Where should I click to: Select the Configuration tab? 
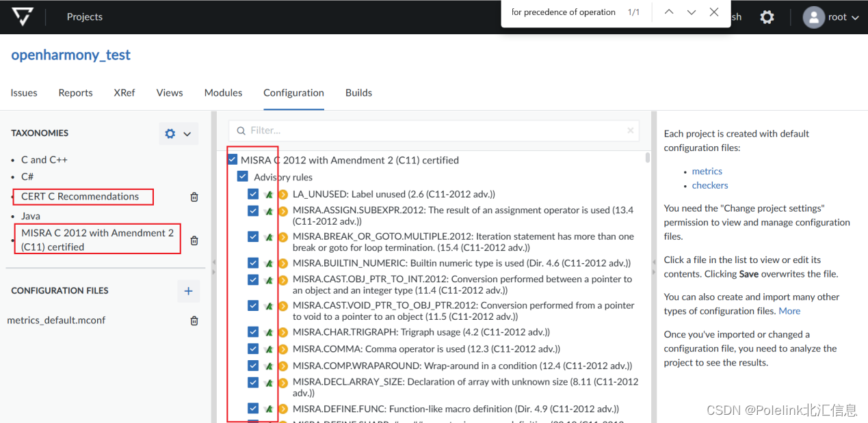pyautogui.click(x=294, y=93)
